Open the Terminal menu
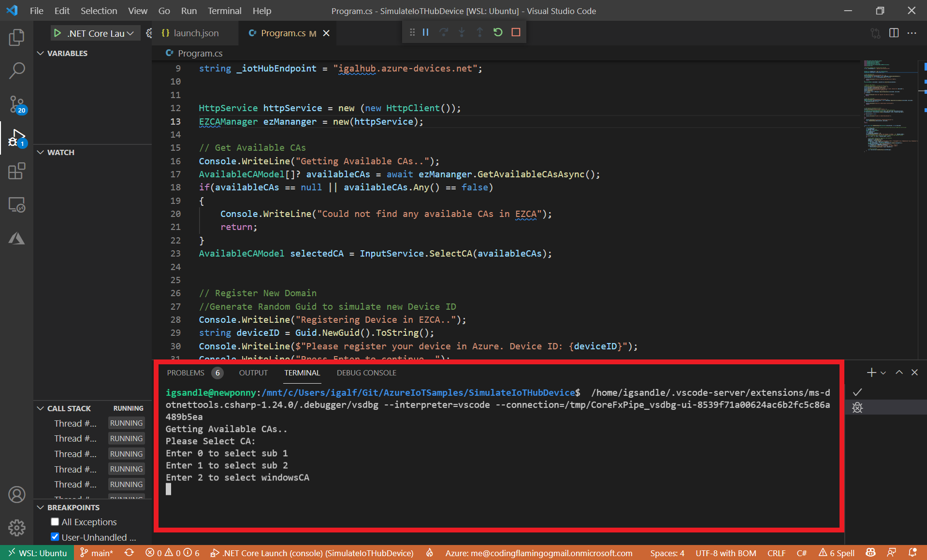This screenshot has height=560, width=927. click(x=224, y=11)
